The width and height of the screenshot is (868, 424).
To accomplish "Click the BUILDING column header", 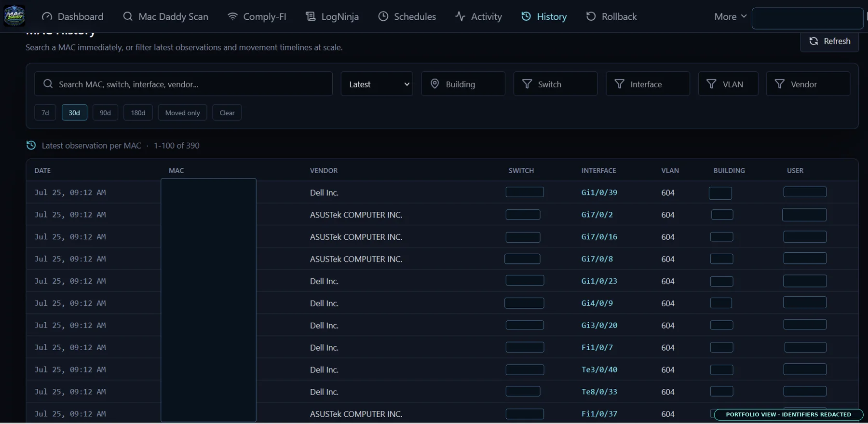I will coord(729,171).
